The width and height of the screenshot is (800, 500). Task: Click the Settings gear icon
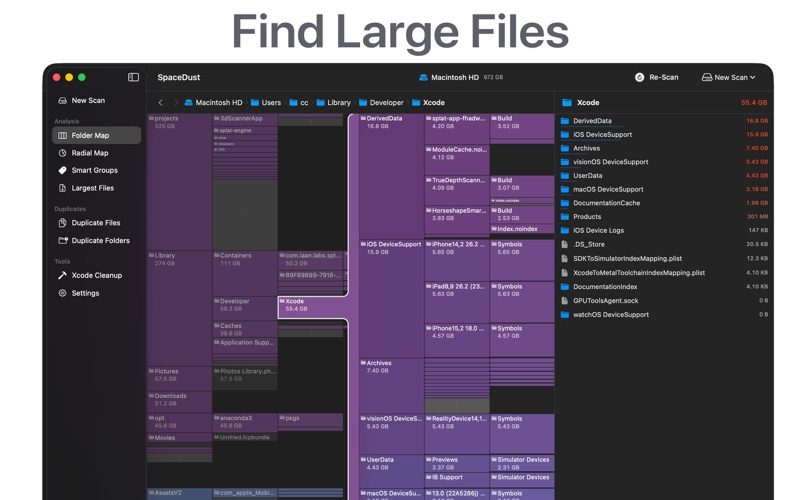[62, 293]
